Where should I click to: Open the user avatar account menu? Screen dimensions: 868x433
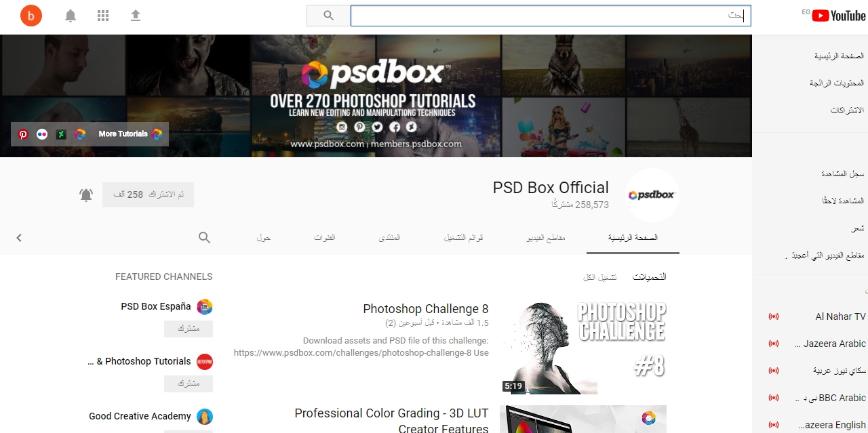tap(31, 16)
